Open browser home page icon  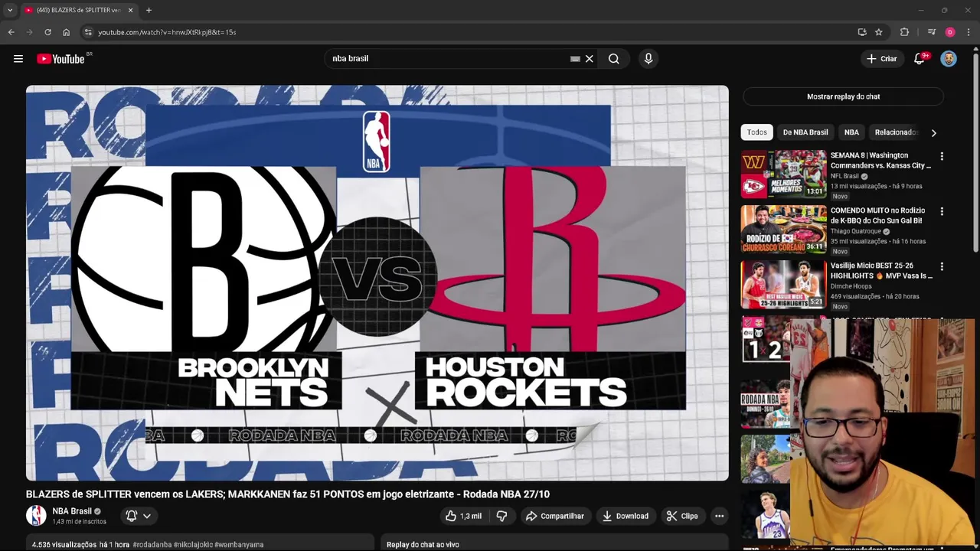pyautogui.click(x=66, y=32)
